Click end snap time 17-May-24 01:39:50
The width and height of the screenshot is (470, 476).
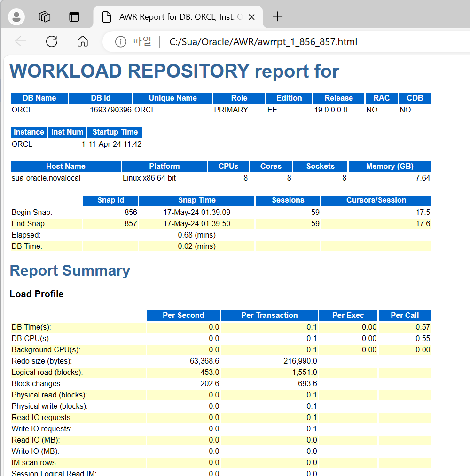pos(196,224)
